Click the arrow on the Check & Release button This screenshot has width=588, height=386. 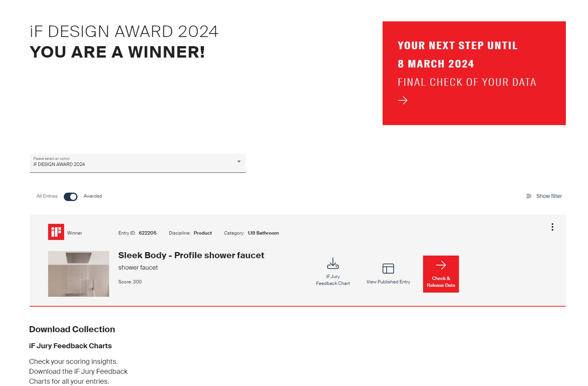[x=441, y=265]
